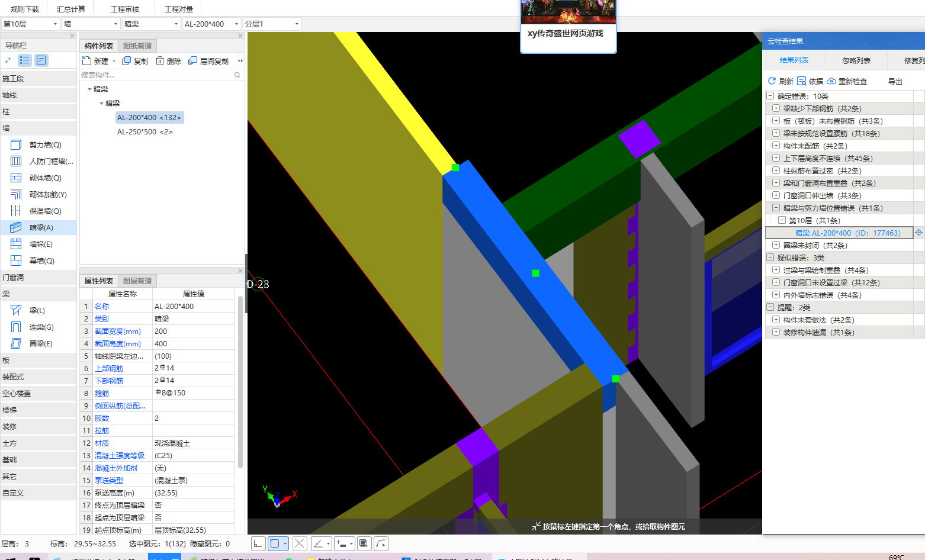Screen dimensions: 925x560
Task: Switch to the 图层管理 tab
Action: 137,281
